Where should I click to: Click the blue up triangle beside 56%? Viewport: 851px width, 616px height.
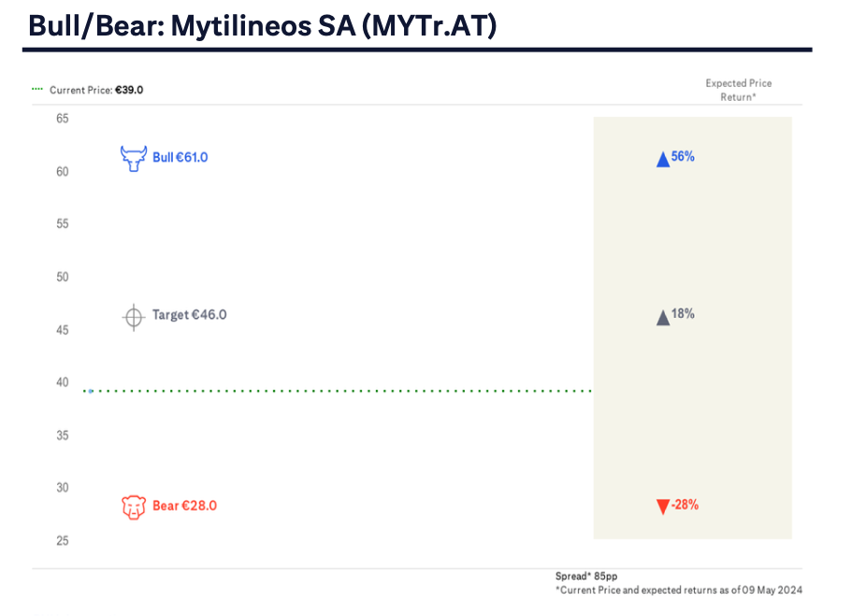663,159
